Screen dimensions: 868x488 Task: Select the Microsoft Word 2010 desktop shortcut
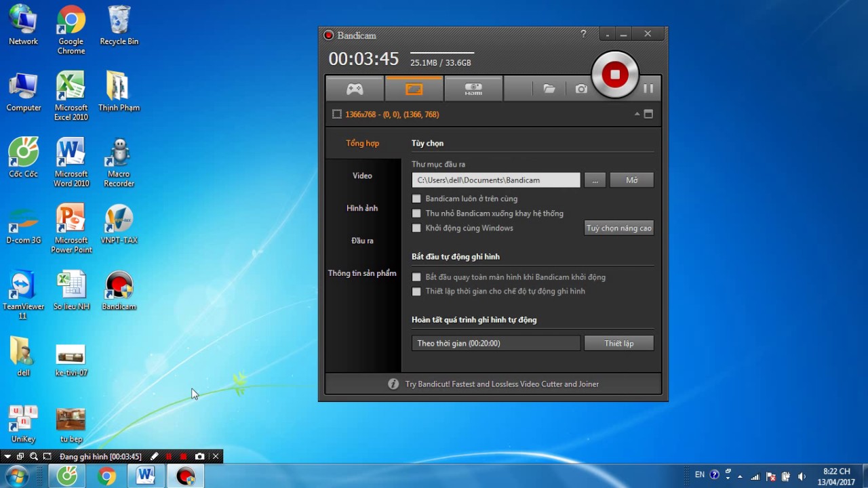click(x=71, y=163)
